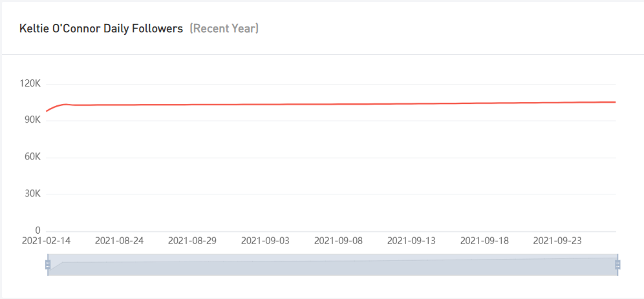This screenshot has height=299, width=644.
Task: Click the 2021-08-29 date label
Action: [x=192, y=241]
